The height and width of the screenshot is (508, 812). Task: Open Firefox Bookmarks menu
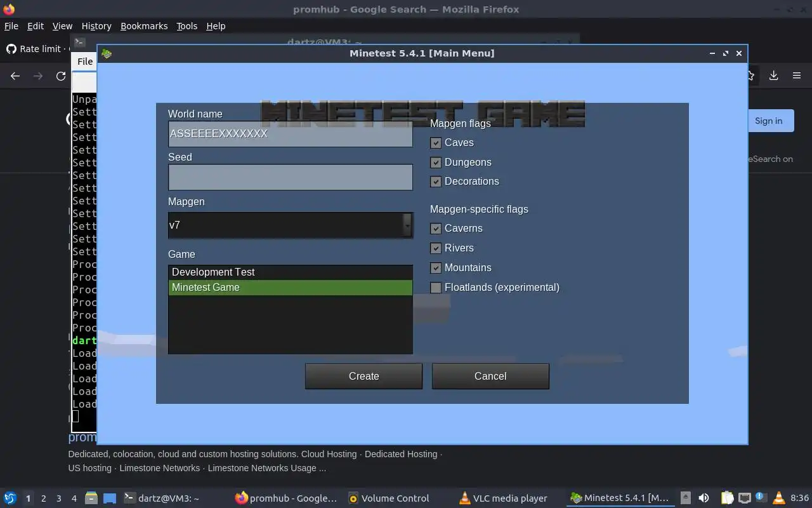click(x=144, y=26)
